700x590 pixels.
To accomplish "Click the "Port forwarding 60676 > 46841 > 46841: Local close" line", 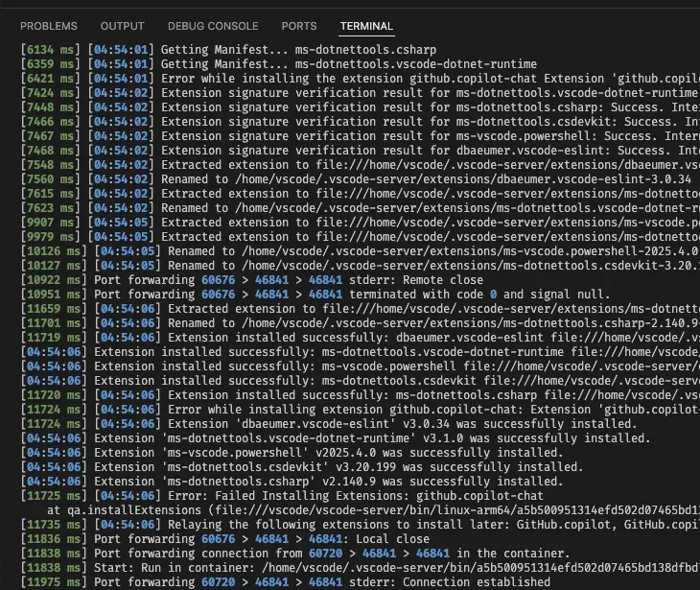I will (x=225, y=539).
